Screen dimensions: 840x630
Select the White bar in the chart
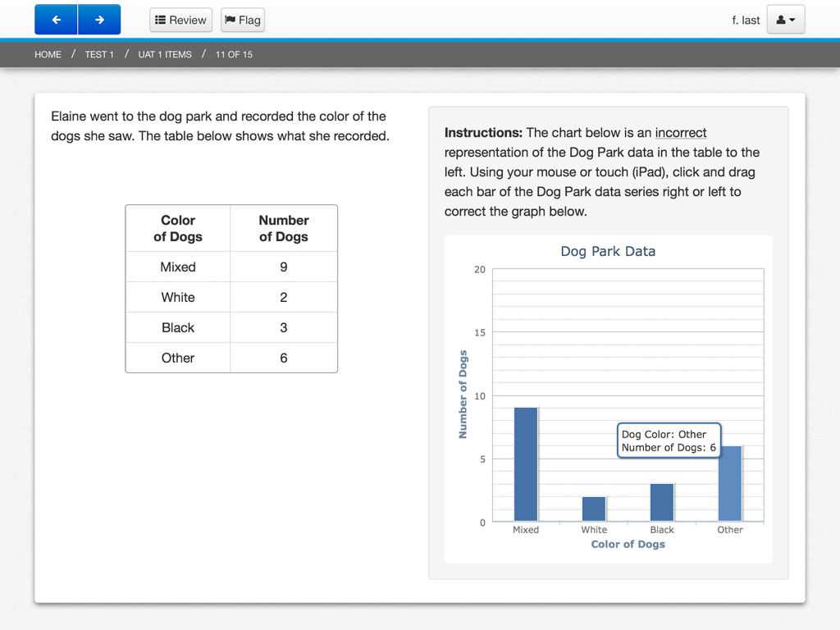594,509
